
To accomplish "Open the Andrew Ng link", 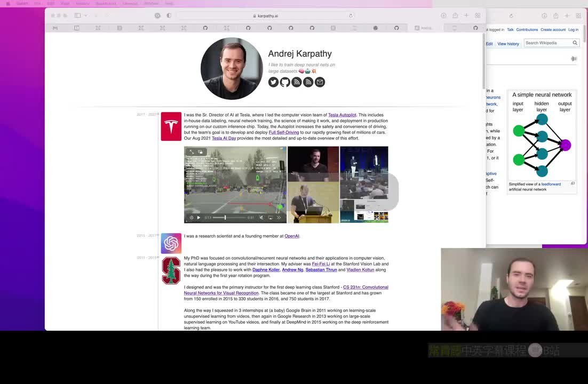I will (292, 270).
